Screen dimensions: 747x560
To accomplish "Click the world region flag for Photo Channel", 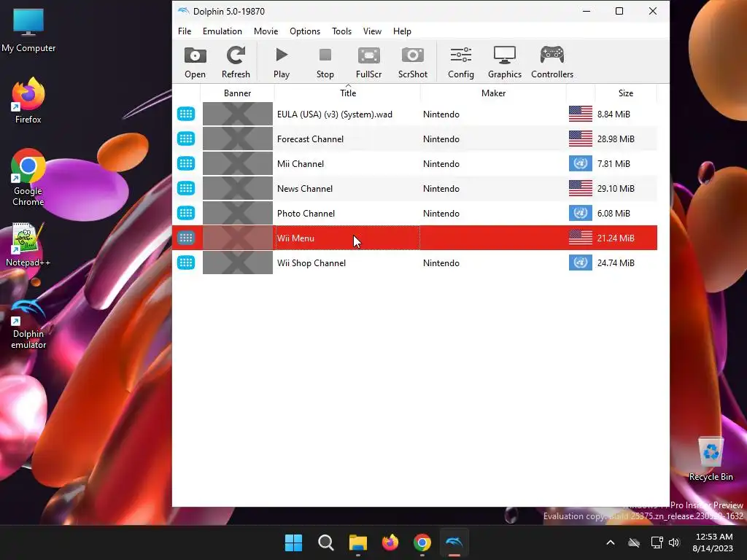I will (580, 213).
